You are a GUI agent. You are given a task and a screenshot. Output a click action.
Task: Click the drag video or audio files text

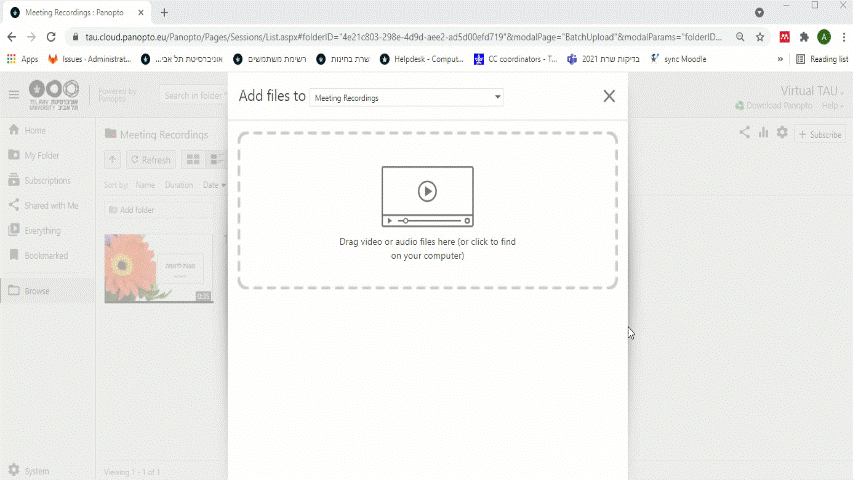coord(428,249)
